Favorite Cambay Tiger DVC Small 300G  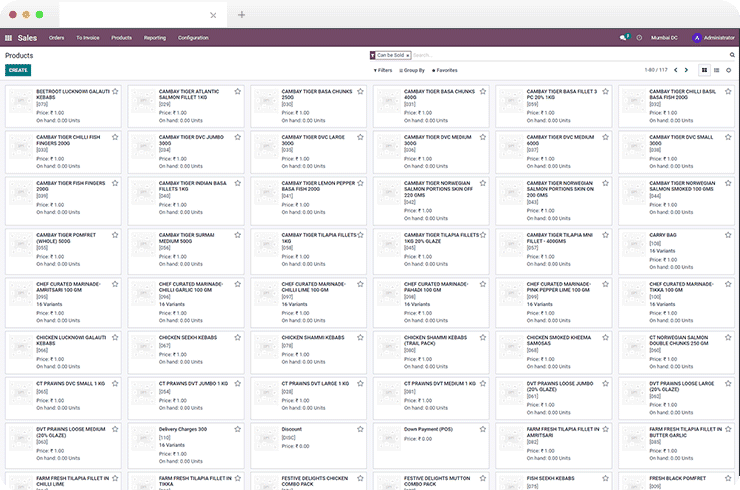pyautogui.click(x=728, y=137)
